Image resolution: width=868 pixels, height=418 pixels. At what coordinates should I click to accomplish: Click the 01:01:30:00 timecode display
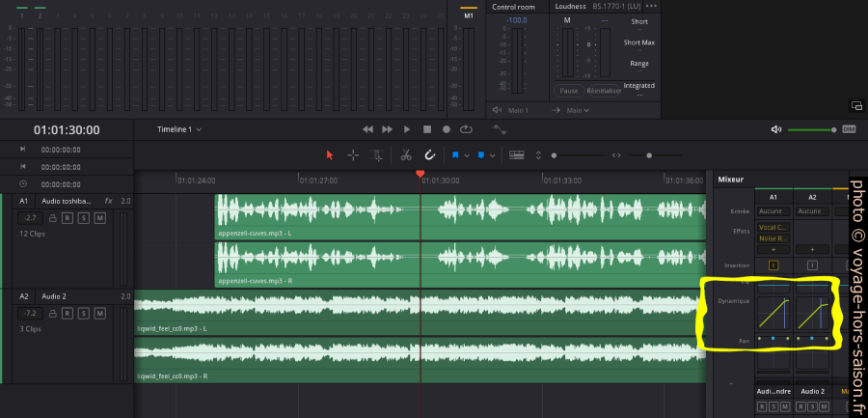pyautogui.click(x=67, y=130)
